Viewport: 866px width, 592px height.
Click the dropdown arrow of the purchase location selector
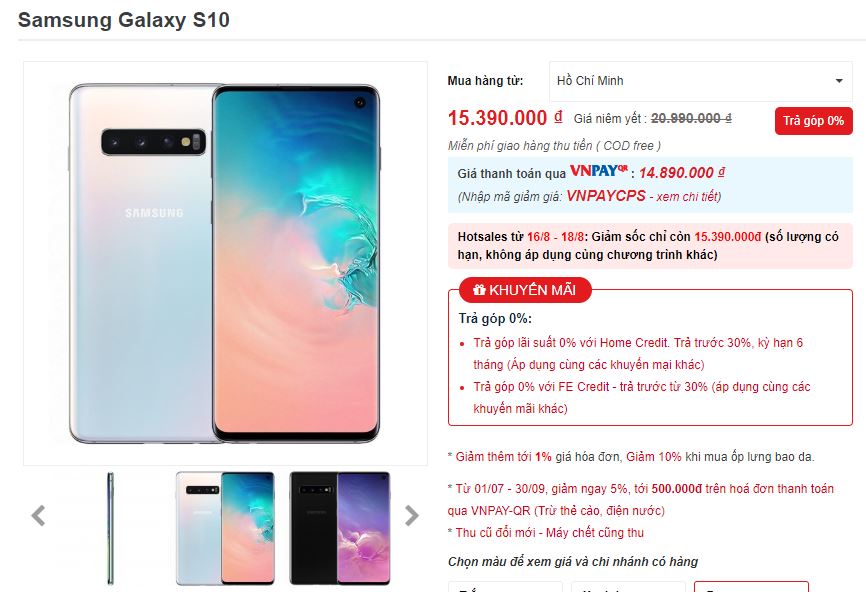click(839, 81)
